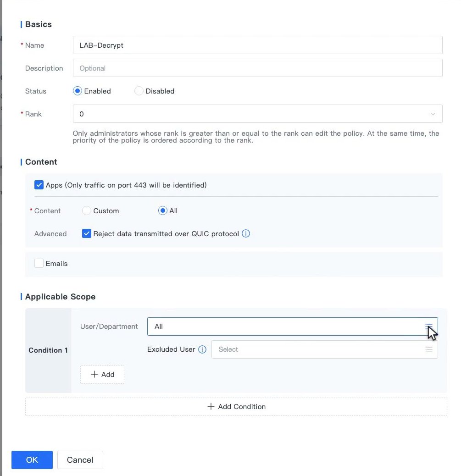461x476 pixels.
Task: Choose the Custom content radio button
Action: (x=87, y=210)
